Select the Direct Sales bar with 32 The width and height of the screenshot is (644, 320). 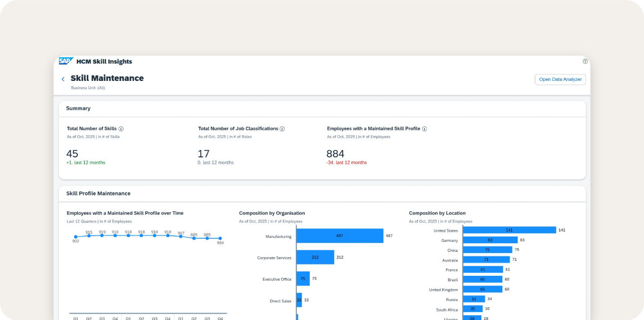click(299, 300)
